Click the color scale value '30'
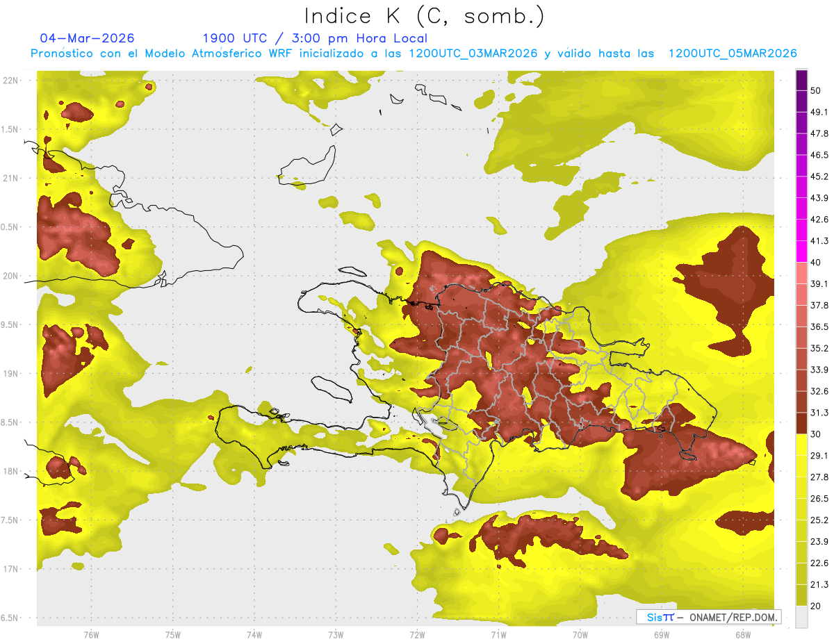The image size is (834, 644). 817,434
